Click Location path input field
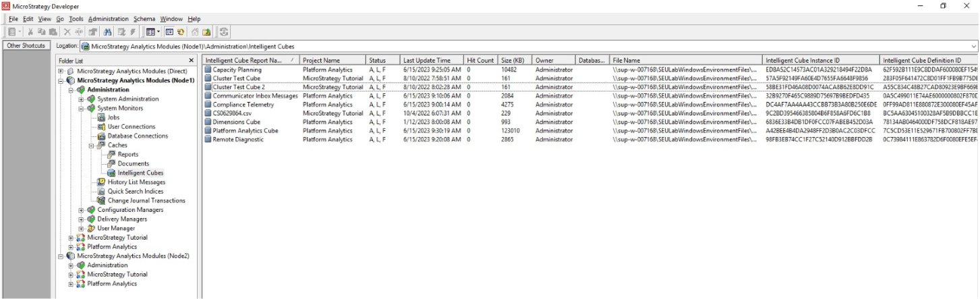 (x=529, y=47)
